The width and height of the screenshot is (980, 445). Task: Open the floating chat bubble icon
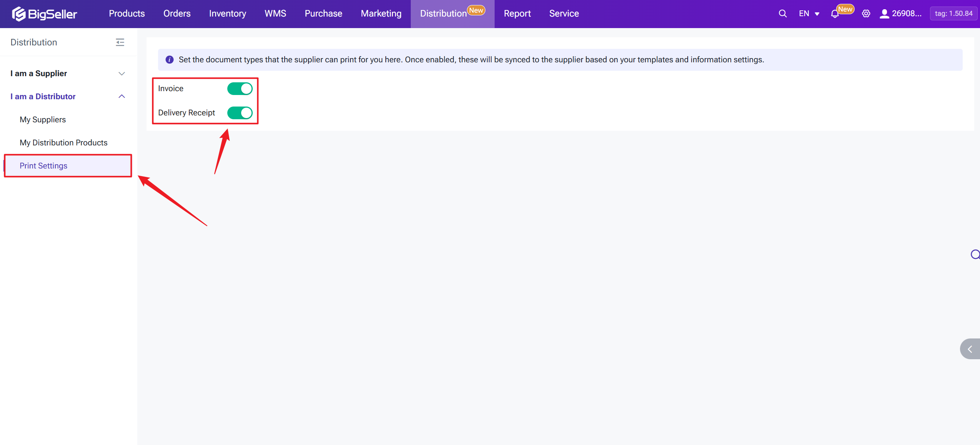tap(975, 254)
